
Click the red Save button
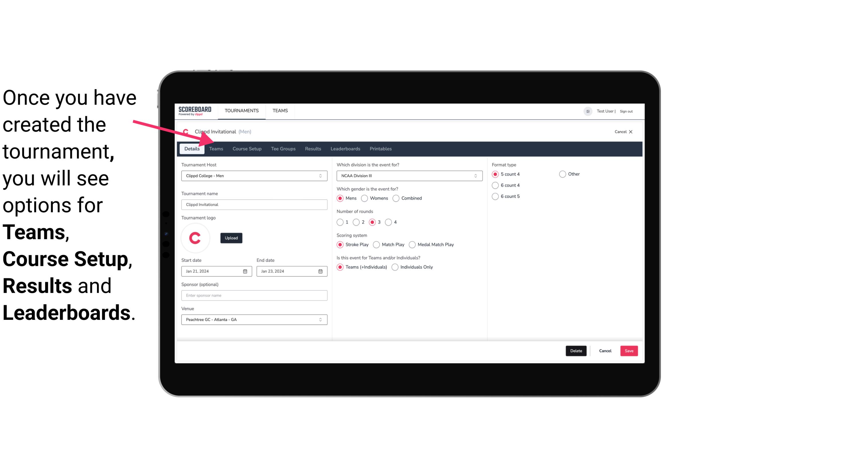(629, 351)
